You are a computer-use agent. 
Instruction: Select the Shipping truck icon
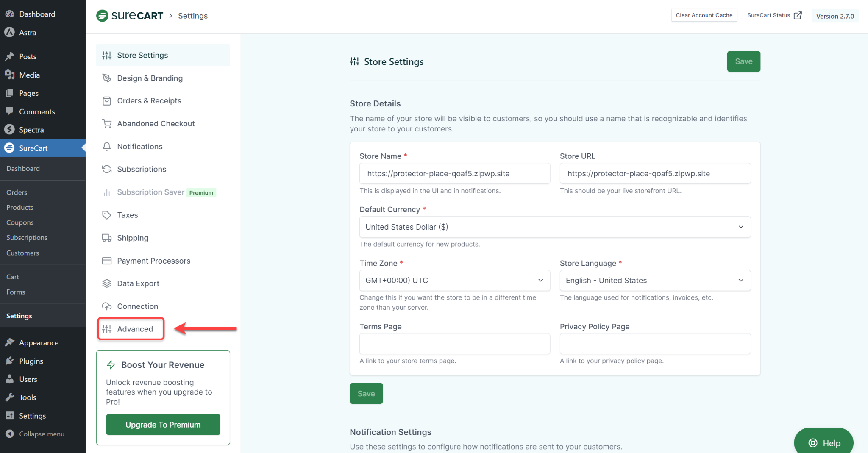pyautogui.click(x=106, y=238)
